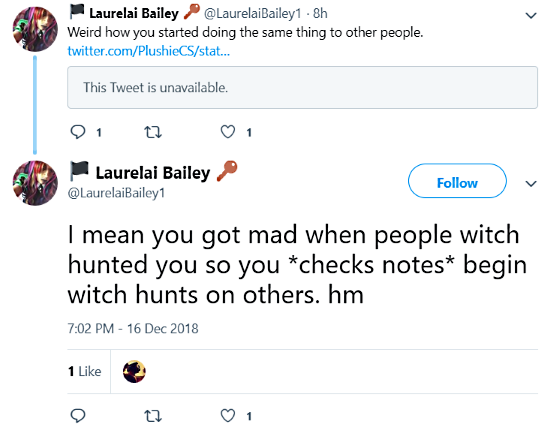Reply to the main witch hunt tweet
This screenshot has height=437, width=554.
tap(78, 415)
